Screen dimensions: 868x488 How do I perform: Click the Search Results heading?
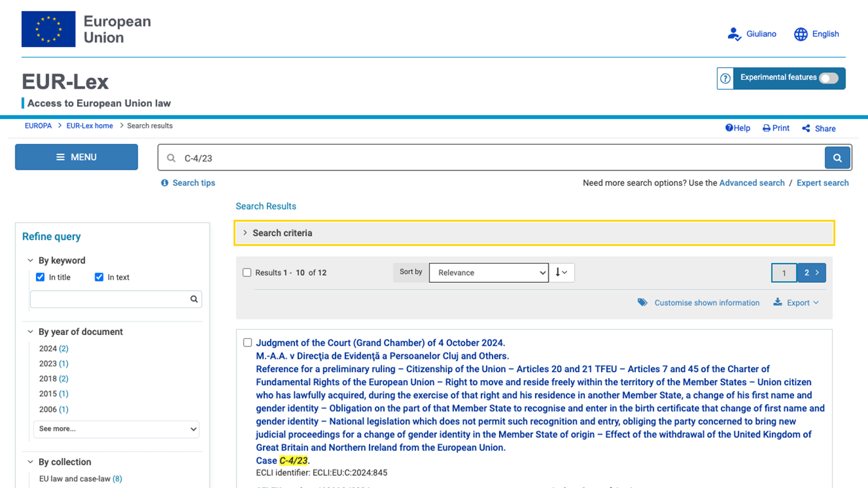click(266, 206)
